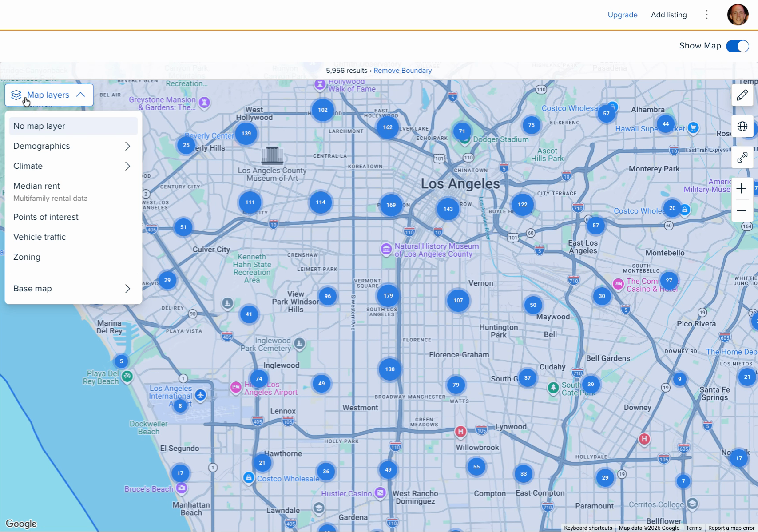Select the 179 listings cluster marker
758x532 pixels.
point(389,296)
